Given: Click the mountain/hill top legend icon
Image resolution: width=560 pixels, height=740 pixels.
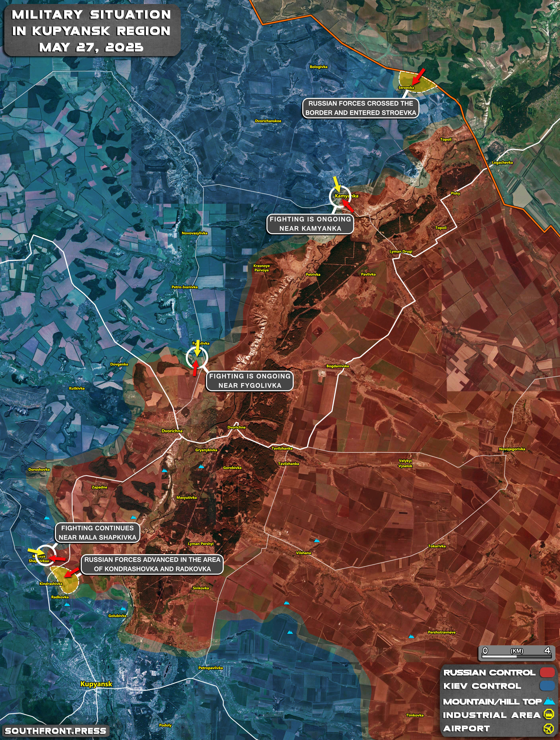Looking at the screenshot, I should (x=549, y=702).
